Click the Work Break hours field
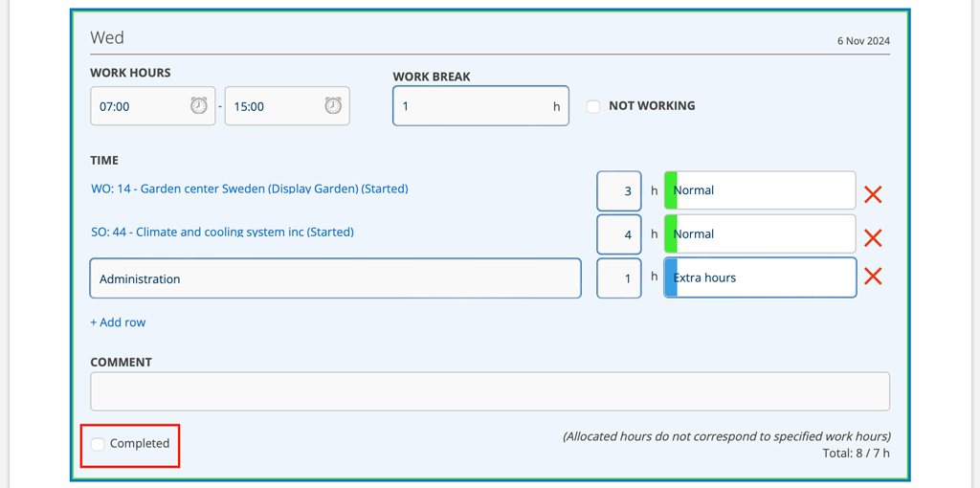The width and height of the screenshot is (980, 488). [474, 106]
